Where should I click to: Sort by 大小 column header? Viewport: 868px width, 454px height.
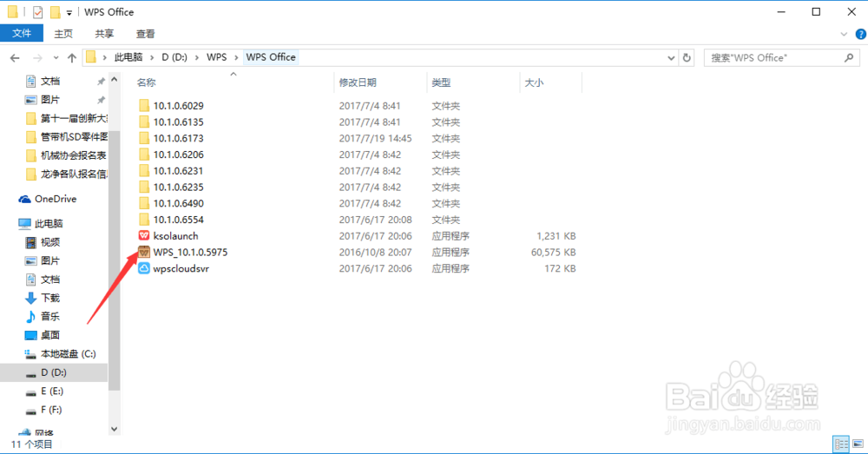(x=534, y=82)
